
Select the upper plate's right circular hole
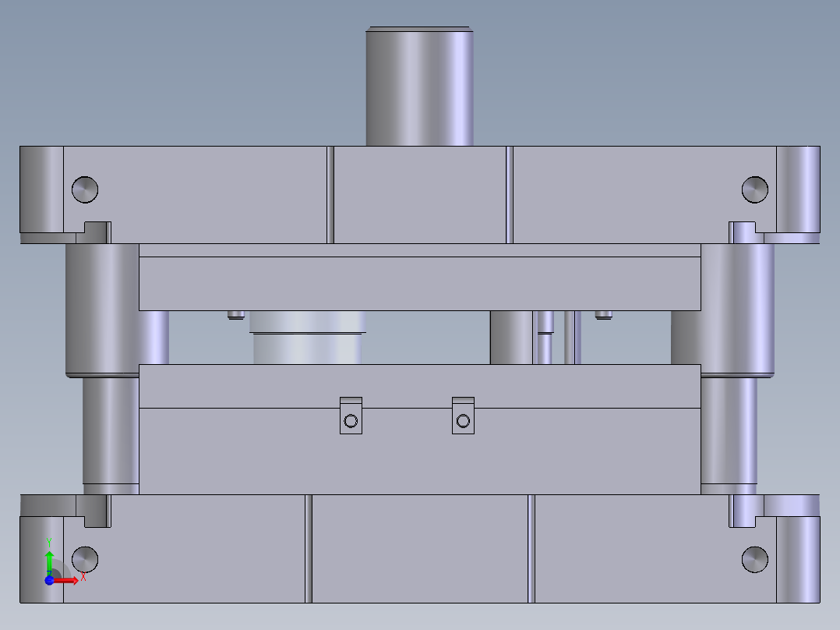coord(754,189)
